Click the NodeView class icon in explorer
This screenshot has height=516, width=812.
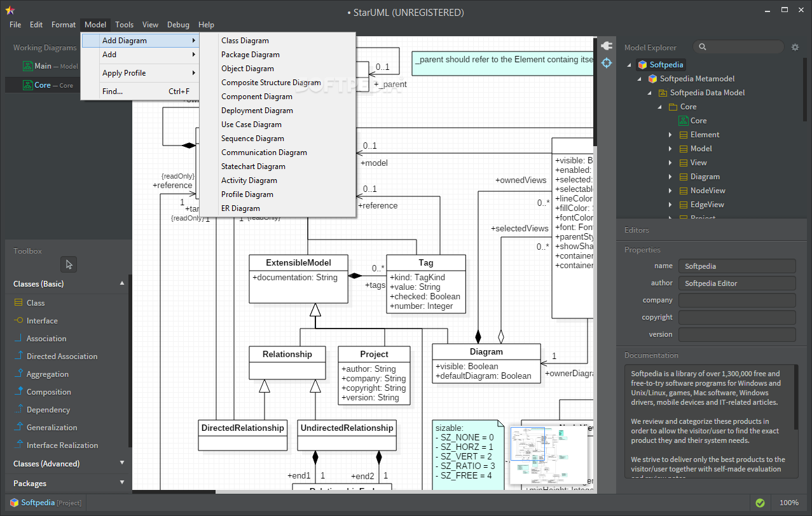coord(684,191)
